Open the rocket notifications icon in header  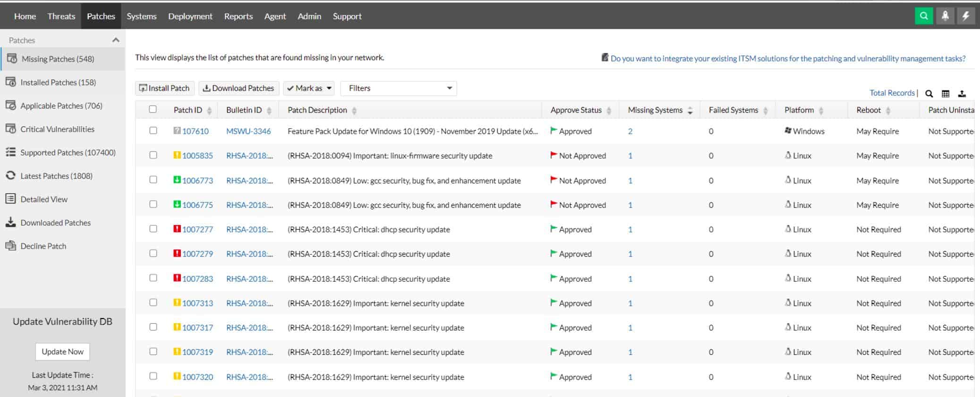(x=945, y=16)
